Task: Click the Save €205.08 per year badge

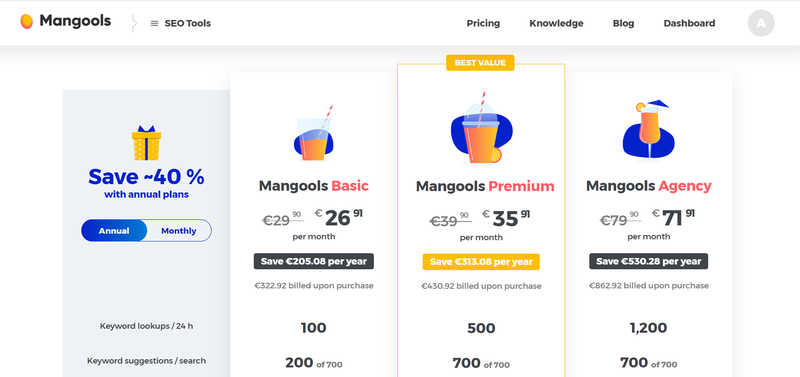Action: 314,261
